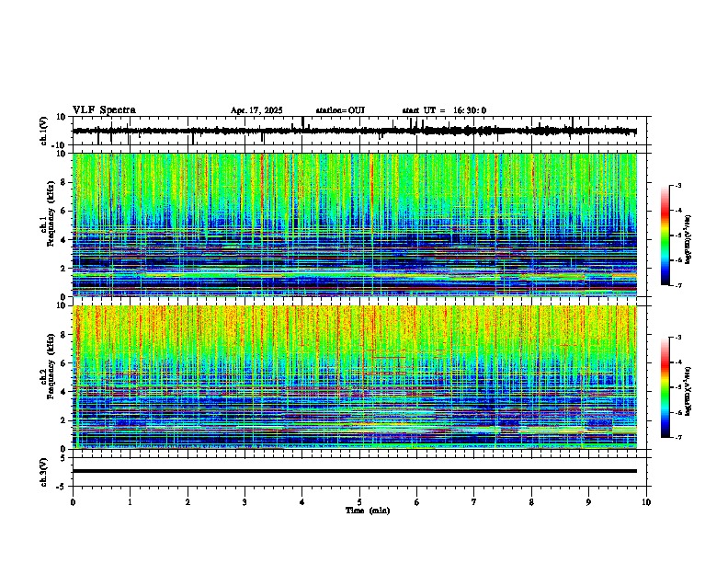The image size is (728, 563).
Task: Select the date text "Apr. 17, 2025"
Action: point(256,110)
